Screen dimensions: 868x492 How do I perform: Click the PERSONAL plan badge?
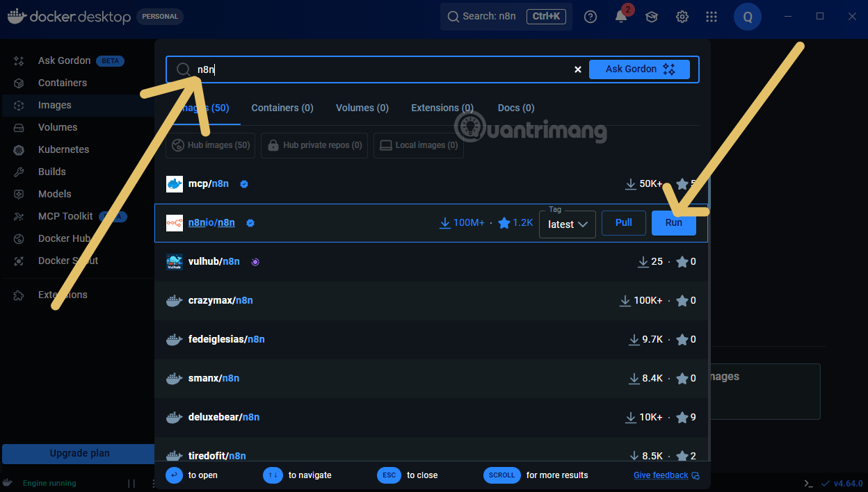(160, 17)
